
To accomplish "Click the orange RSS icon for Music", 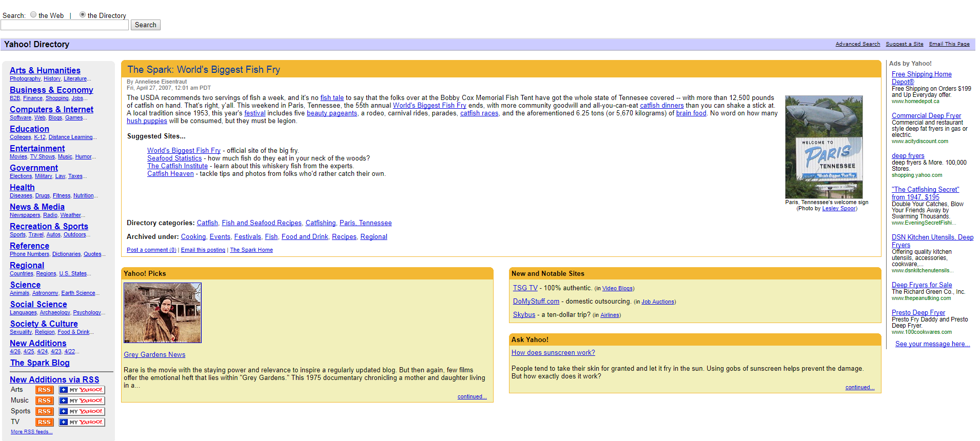I will click(44, 400).
